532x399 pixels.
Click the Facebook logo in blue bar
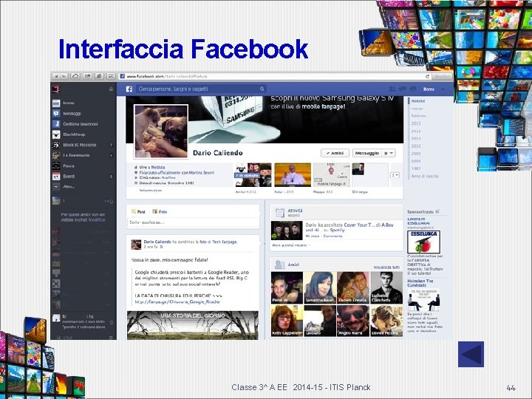129,89
